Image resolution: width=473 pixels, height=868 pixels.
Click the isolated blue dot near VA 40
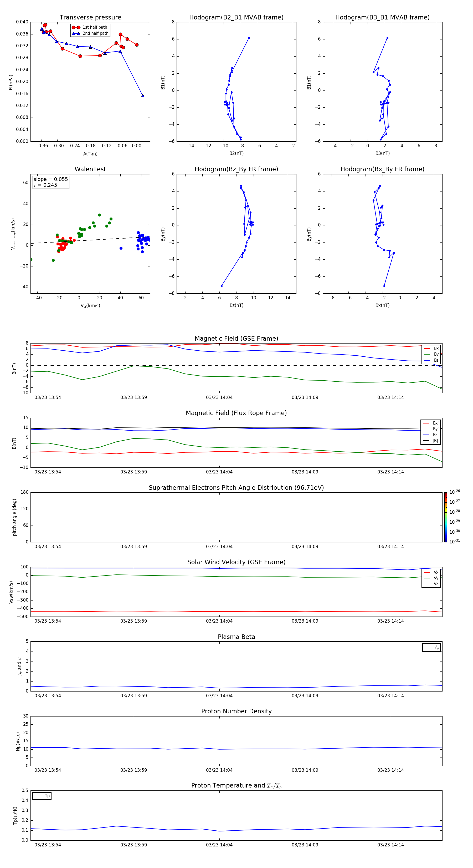(x=121, y=248)
